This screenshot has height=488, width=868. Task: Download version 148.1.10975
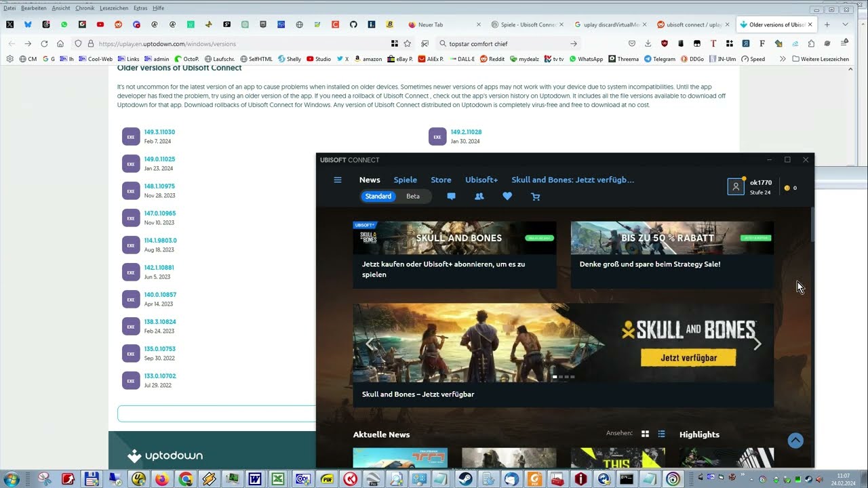159,186
